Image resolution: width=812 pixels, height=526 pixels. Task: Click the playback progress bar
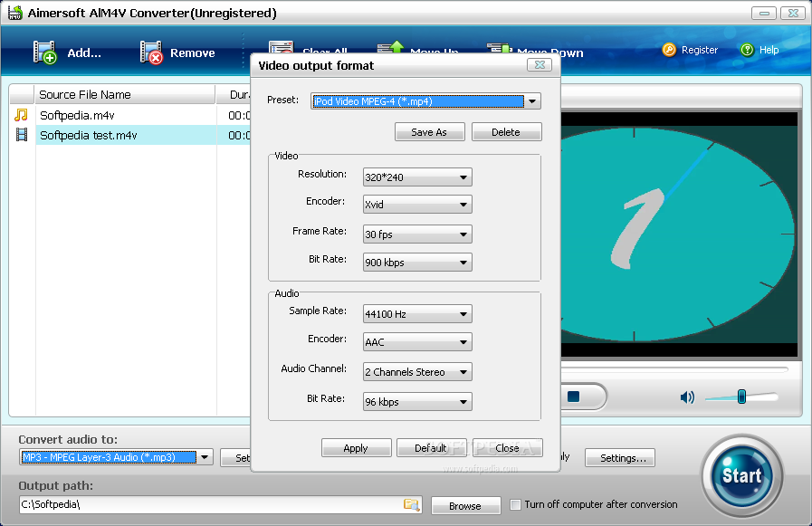(x=674, y=369)
